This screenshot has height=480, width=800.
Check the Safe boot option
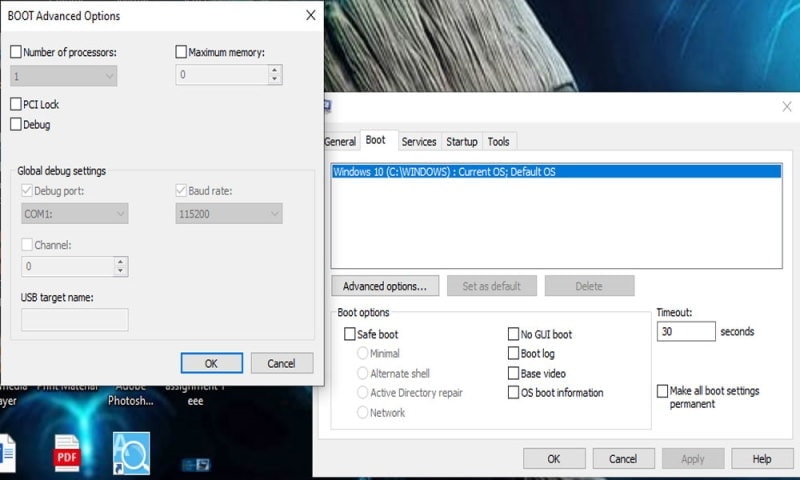click(x=349, y=334)
